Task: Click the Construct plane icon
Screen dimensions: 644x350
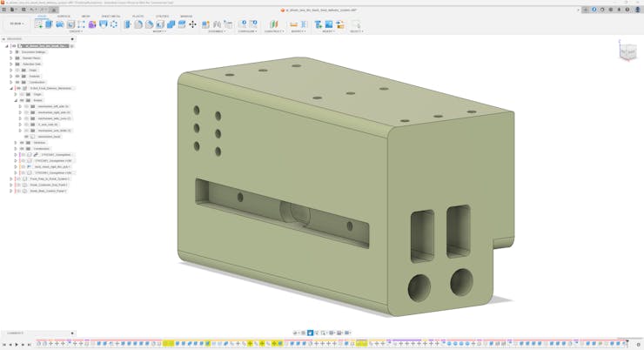Action: (273, 24)
